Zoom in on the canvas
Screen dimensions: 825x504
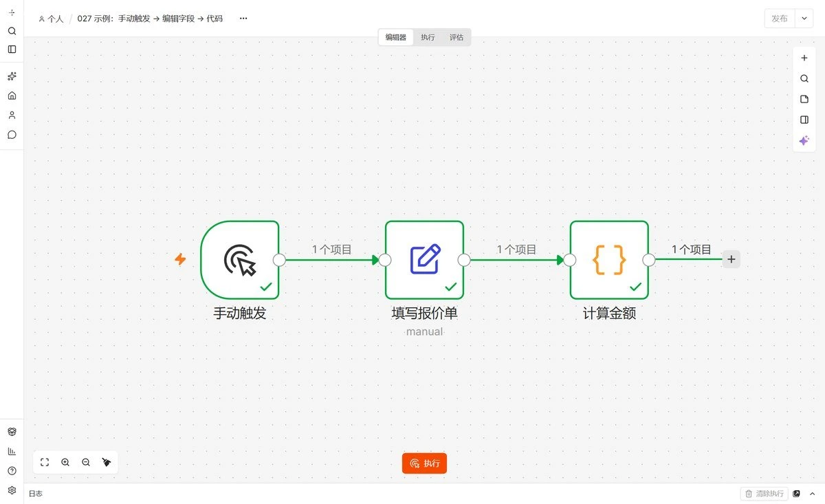pyautogui.click(x=65, y=463)
